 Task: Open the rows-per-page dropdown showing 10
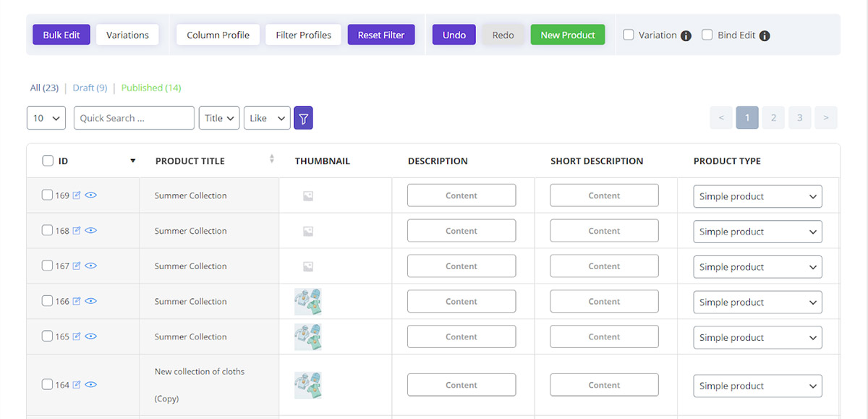(x=46, y=118)
